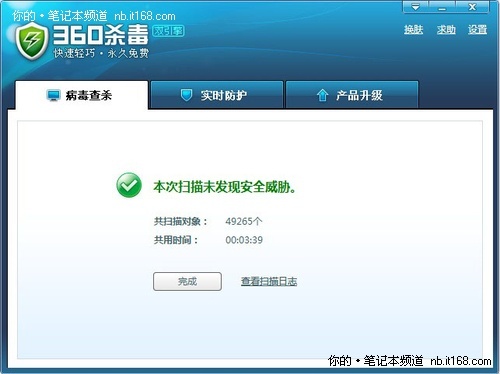Open the 查看扫描日志 link
The height and width of the screenshot is (374, 500).
tap(269, 281)
